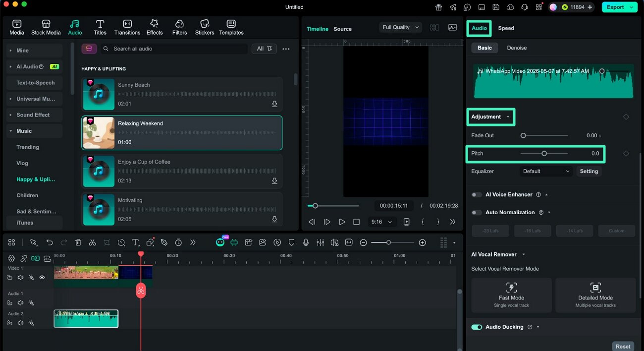Image resolution: width=644 pixels, height=351 pixels.
Task: Click the Search all audio field
Action: (174, 49)
